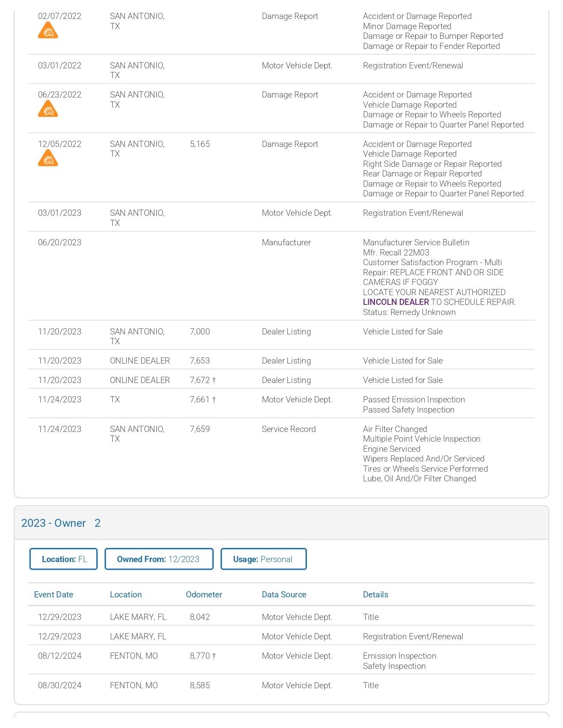Click the Passed Emission Inspection entry

[414, 400]
